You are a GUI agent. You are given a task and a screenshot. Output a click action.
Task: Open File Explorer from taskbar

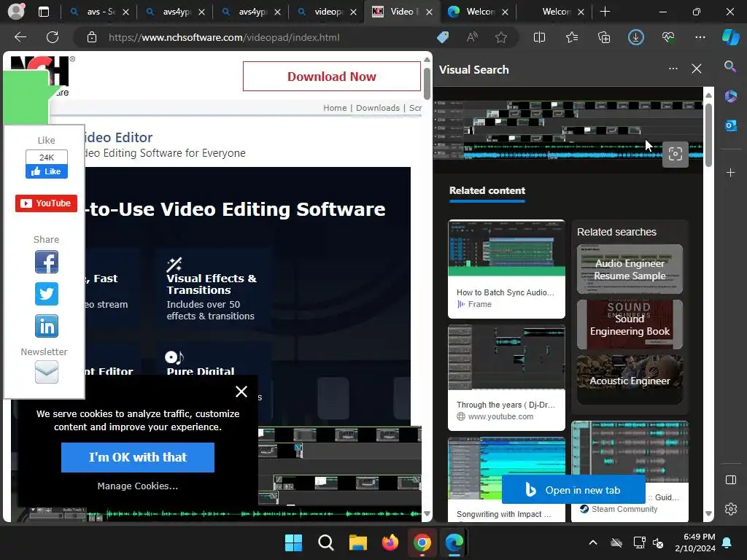[357, 542]
